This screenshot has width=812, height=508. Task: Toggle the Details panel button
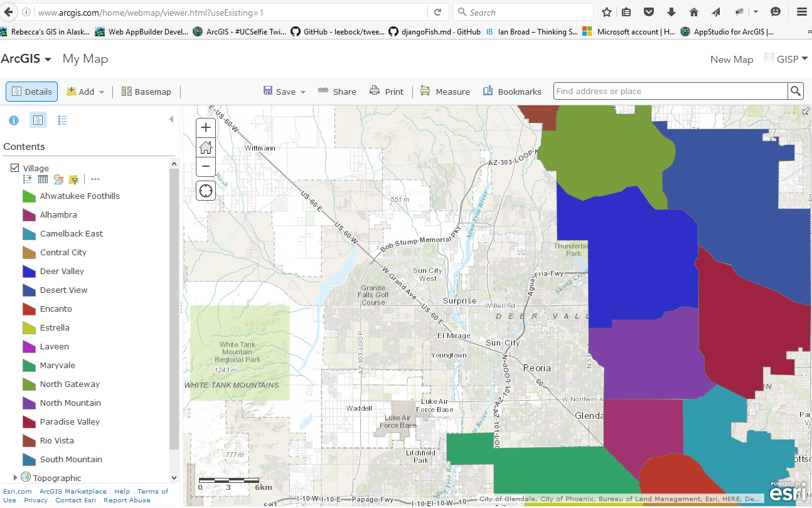32,92
